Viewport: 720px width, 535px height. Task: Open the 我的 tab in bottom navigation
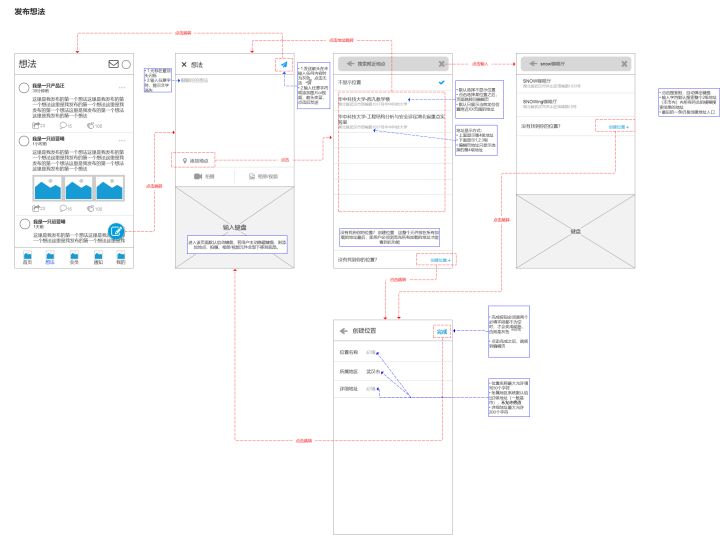[x=121, y=259]
